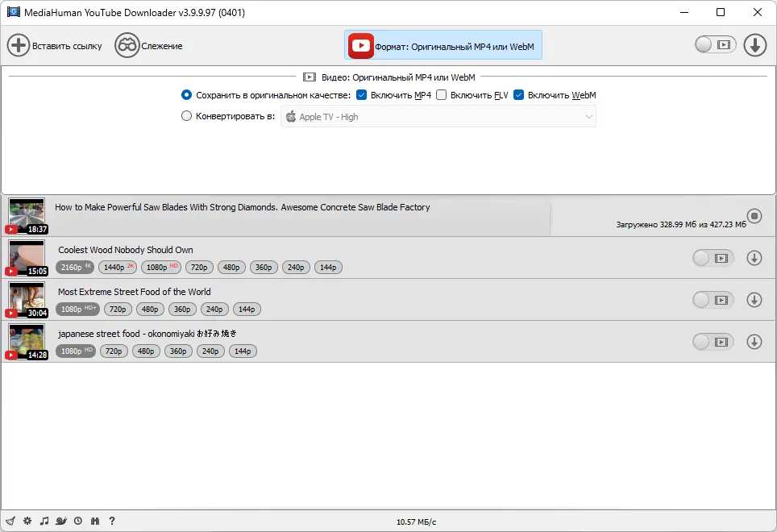Download japanese street food okonomiyaki video
The image size is (777, 532).
point(754,342)
